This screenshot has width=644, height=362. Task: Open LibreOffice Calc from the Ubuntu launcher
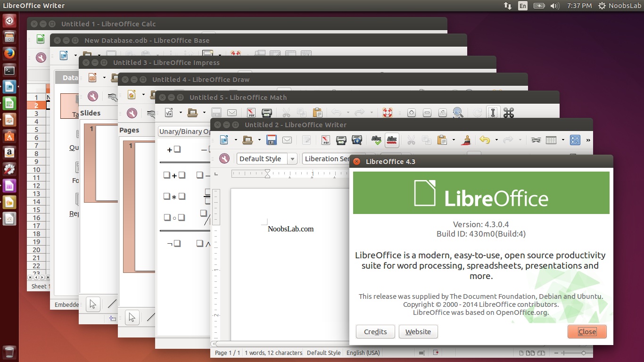pos(9,103)
